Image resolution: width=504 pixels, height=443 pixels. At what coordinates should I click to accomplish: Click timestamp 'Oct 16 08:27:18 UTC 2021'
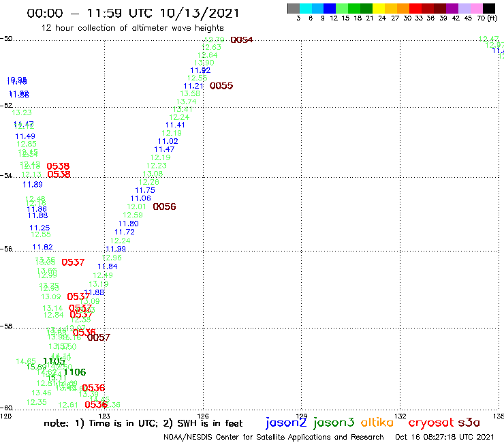(x=444, y=437)
